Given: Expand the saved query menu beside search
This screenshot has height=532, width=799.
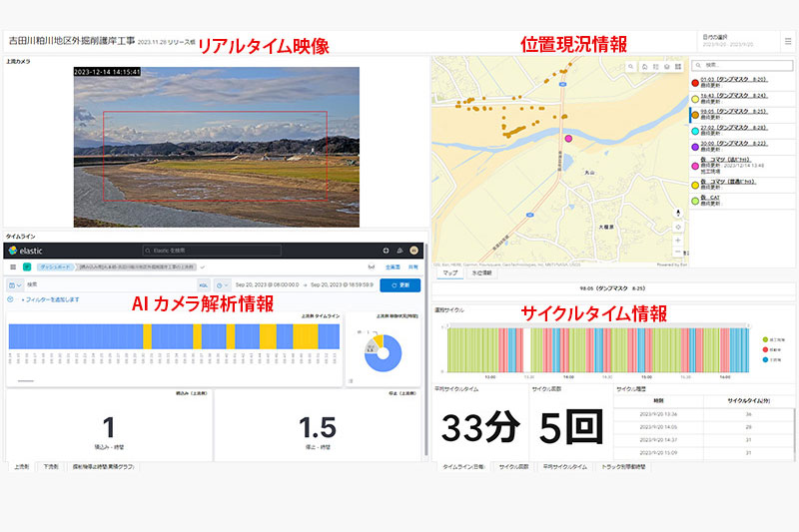Looking at the screenshot, I should [x=15, y=285].
